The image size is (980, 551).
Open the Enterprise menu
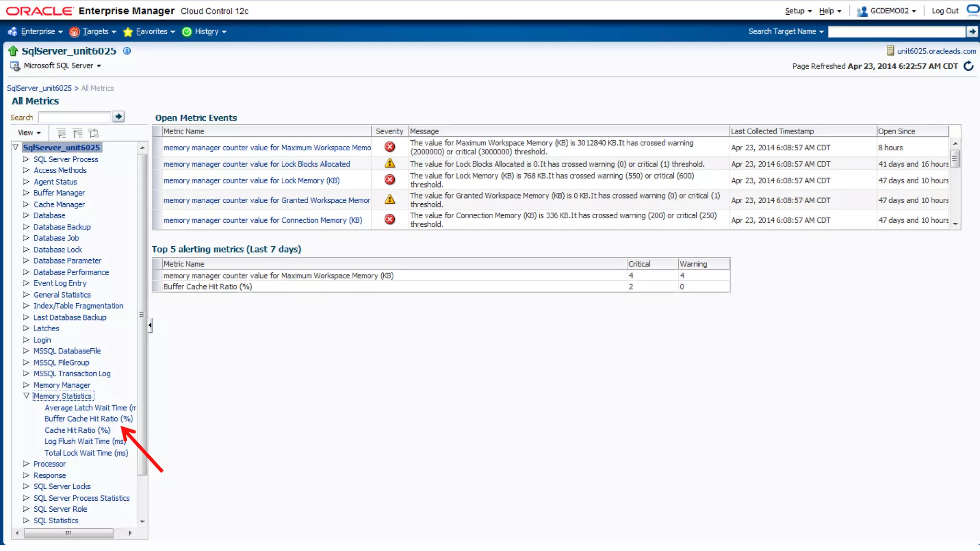[42, 32]
